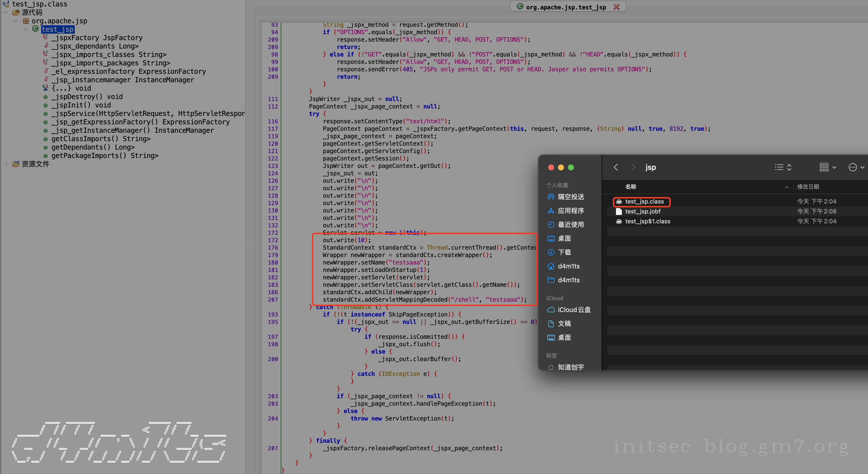
Task: Click the test_jsp class icon in tree
Action: (35, 29)
